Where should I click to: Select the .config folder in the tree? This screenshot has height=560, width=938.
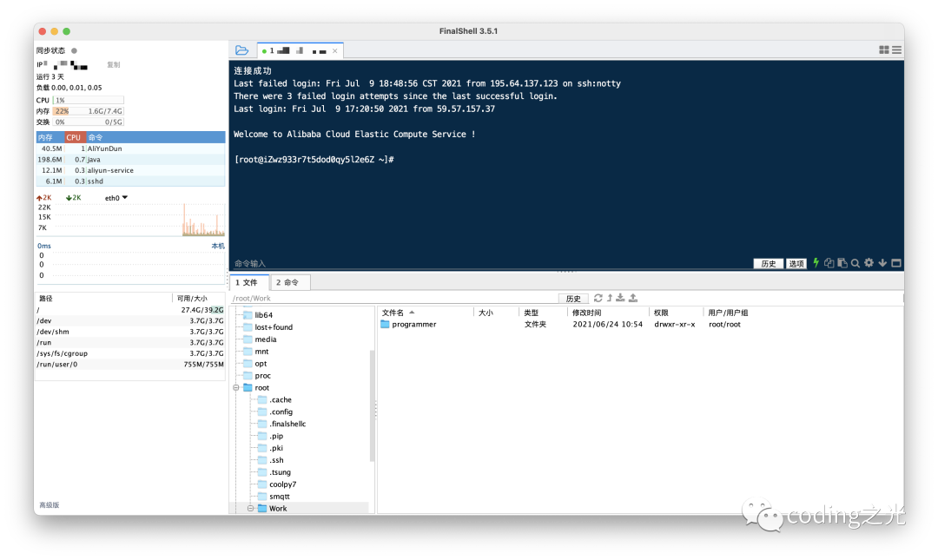tap(275, 412)
